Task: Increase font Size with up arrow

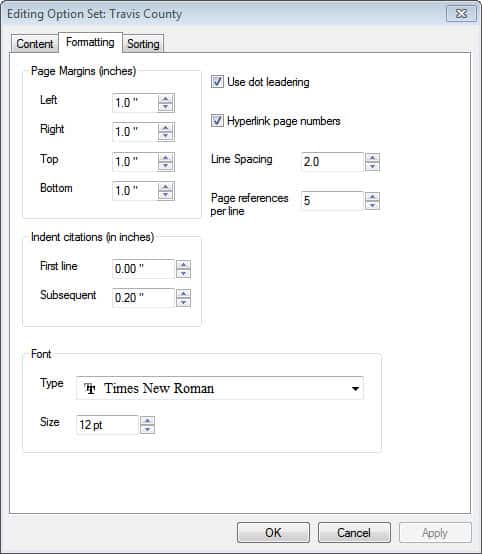Action: (x=147, y=421)
